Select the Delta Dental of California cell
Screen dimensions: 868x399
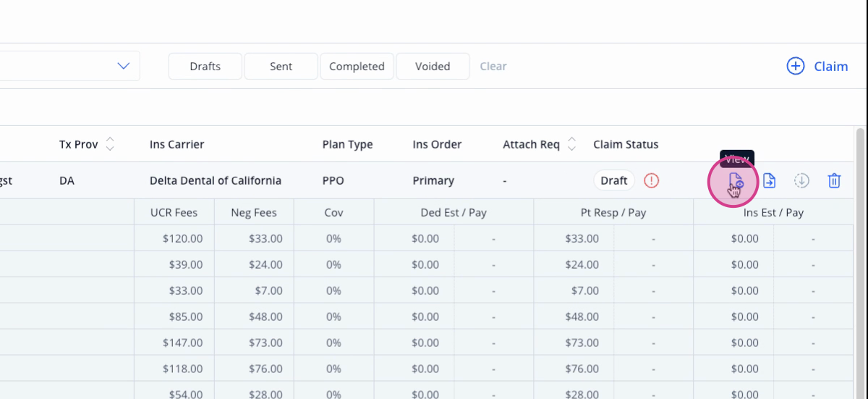click(216, 181)
